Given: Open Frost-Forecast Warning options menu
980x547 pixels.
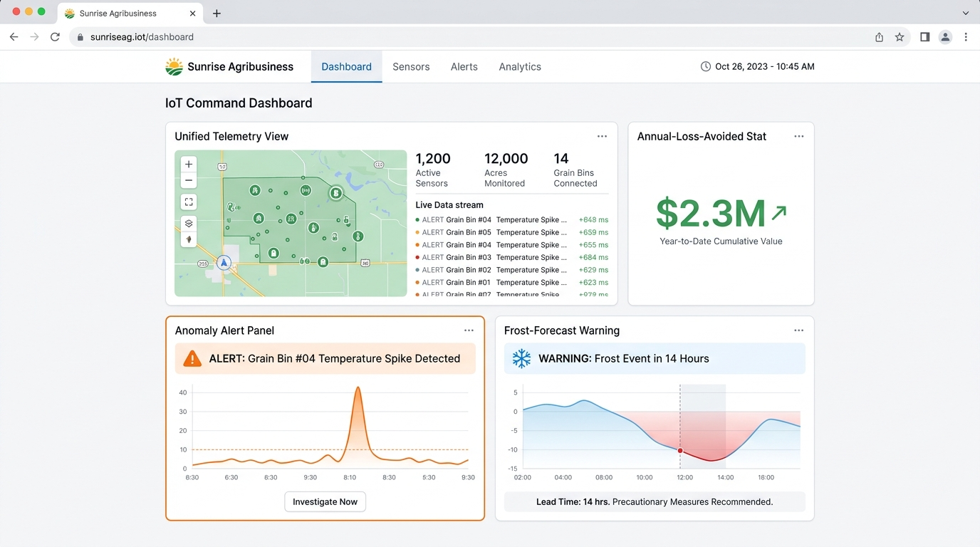Looking at the screenshot, I should click(x=798, y=330).
